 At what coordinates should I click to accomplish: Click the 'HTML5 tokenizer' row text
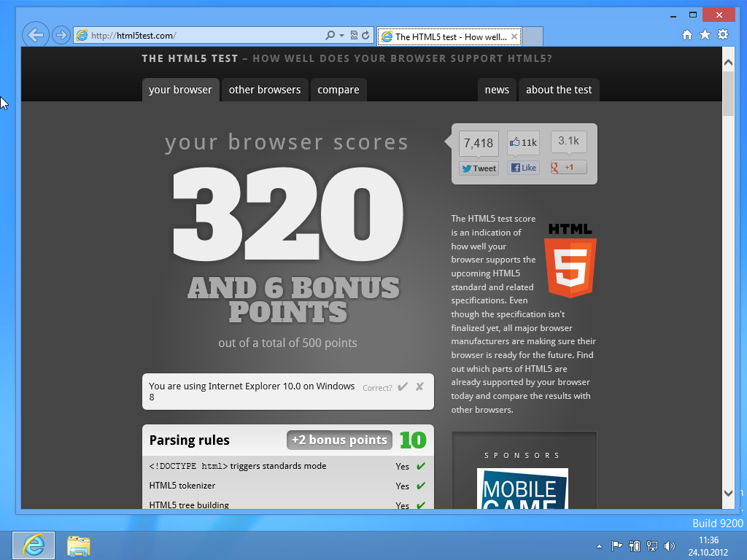[x=182, y=486]
